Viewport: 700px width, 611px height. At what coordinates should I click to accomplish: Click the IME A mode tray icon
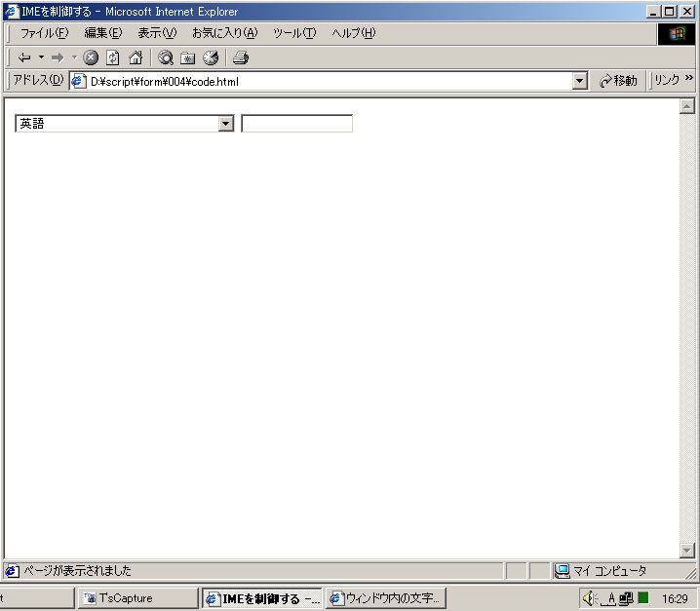click(610, 599)
